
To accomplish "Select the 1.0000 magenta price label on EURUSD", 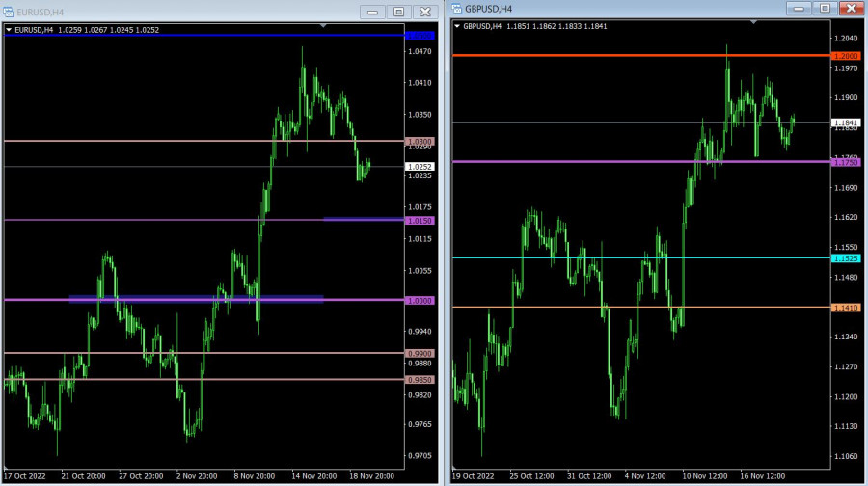I will 420,301.
